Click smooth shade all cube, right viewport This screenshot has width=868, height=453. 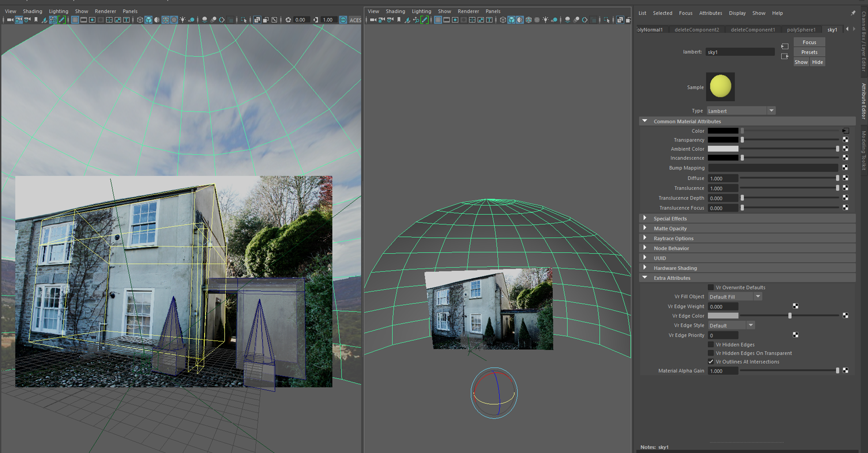click(511, 20)
